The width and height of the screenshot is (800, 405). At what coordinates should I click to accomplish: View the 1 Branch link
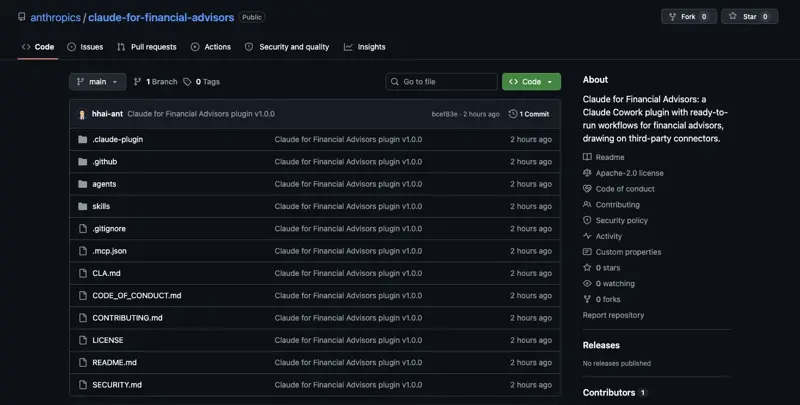pos(156,82)
